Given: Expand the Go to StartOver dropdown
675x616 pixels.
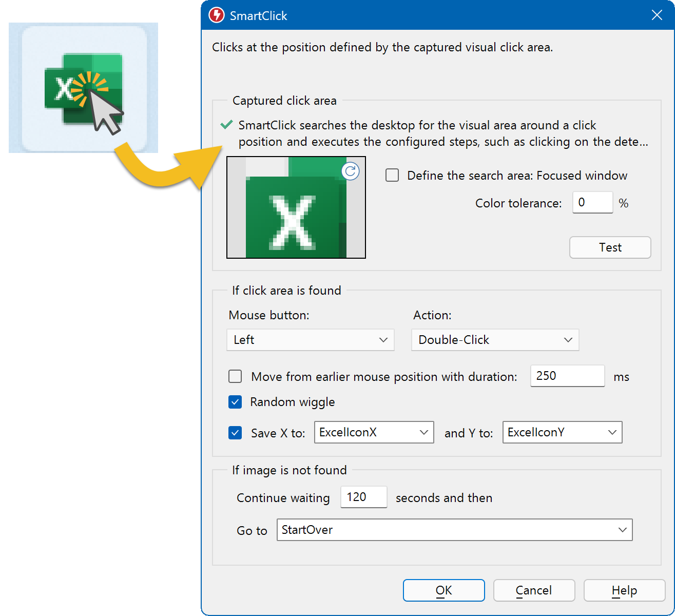Looking at the screenshot, I should pyautogui.click(x=623, y=530).
